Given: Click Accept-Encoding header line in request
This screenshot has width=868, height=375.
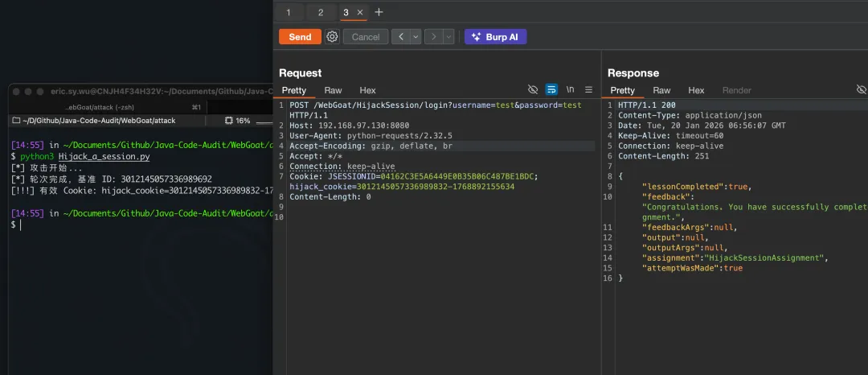Looking at the screenshot, I should [371, 146].
